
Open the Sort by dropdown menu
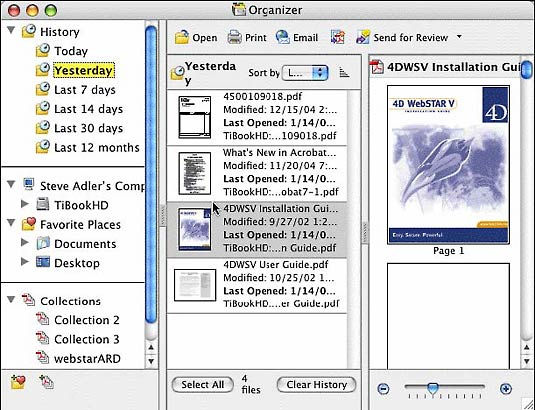(x=305, y=73)
